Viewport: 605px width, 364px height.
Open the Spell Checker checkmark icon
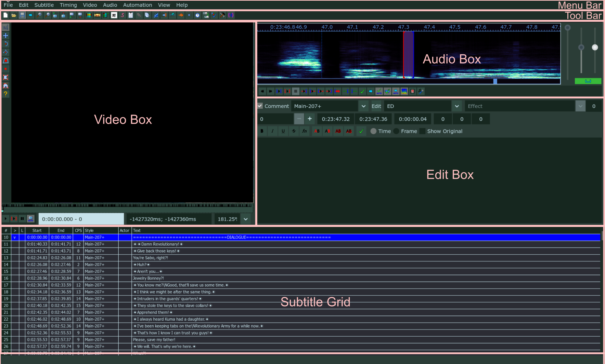pyautogui.click(x=214, y=15)
